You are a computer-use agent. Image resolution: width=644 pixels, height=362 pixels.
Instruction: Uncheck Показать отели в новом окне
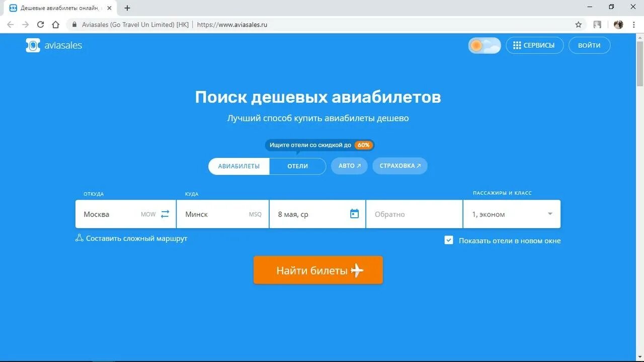(448, 240)
